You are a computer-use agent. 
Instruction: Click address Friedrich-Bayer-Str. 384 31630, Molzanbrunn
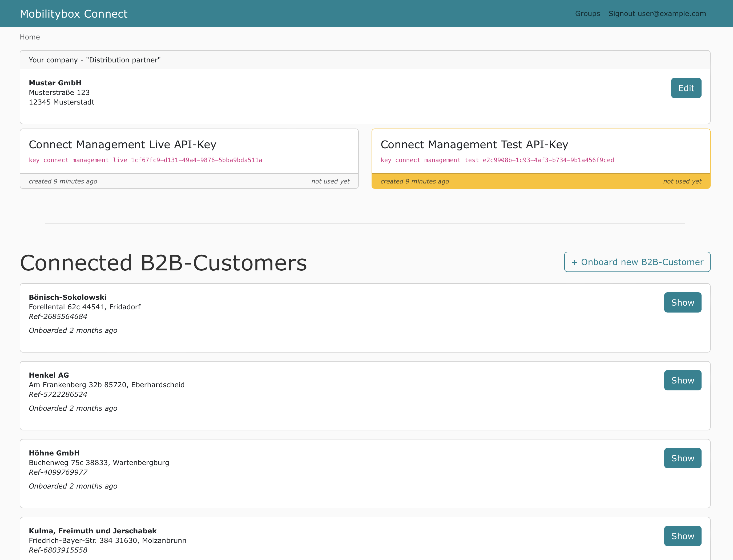pos(108,540)
